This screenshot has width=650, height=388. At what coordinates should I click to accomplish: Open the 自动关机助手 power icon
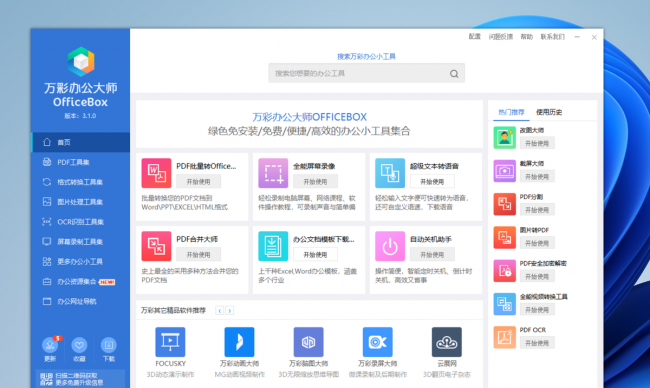[390, 246]
